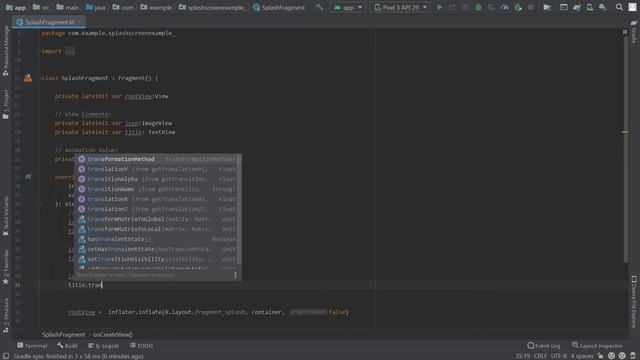Viewport: 640px width, 360px height.
Task: Open the app run configuration dropdown
Action: [x=347, y=7]
